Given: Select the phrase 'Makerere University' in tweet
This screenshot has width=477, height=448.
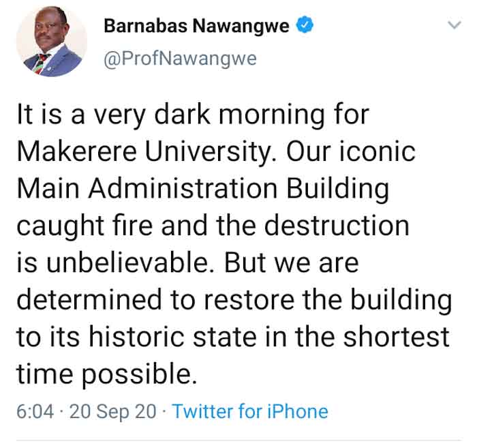Looking at the screenshot, I should pyautogui.click(x=144, y=151).
